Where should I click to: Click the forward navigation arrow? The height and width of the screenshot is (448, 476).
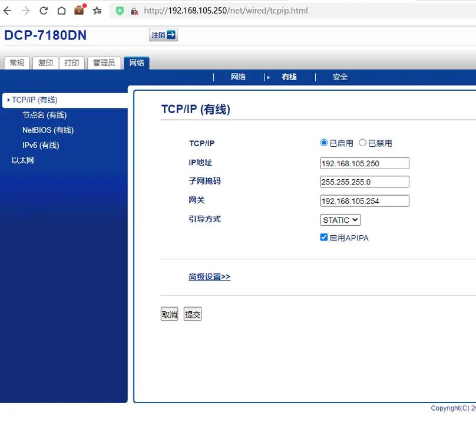(25, 10)
